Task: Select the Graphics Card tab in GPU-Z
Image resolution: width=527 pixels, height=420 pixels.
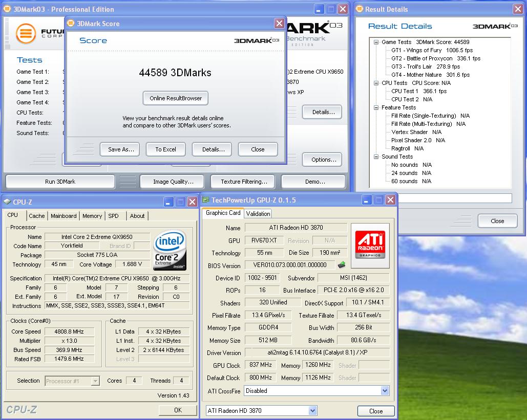Action: coord(223,212)
